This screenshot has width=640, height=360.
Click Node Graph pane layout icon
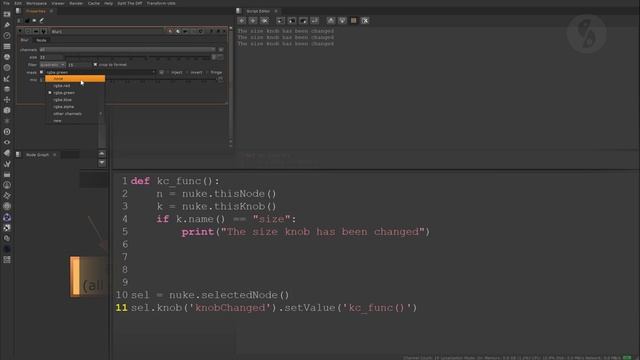click(x=18, y=155)
